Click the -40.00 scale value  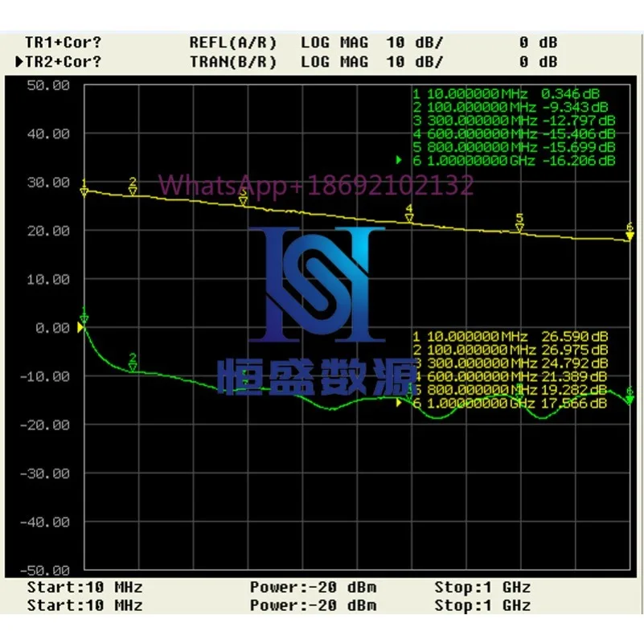pos(45,523)
